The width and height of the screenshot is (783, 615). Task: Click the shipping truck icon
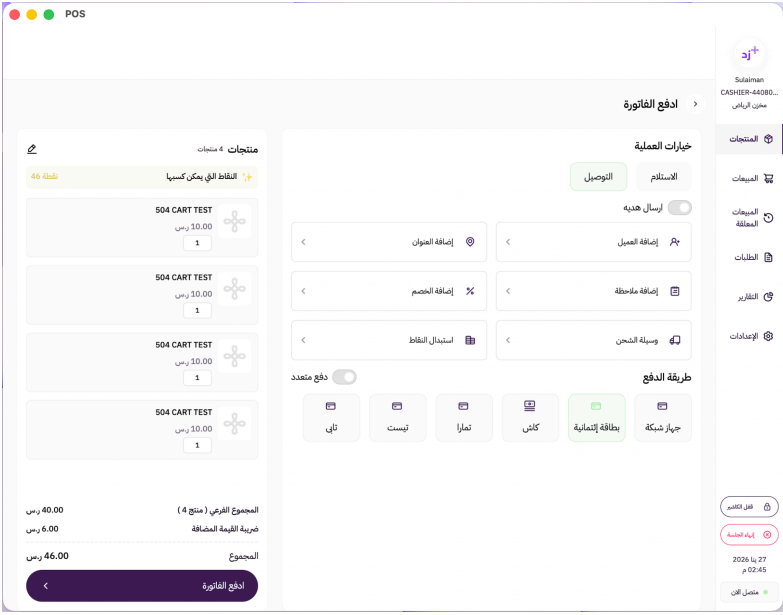(675, 340)
